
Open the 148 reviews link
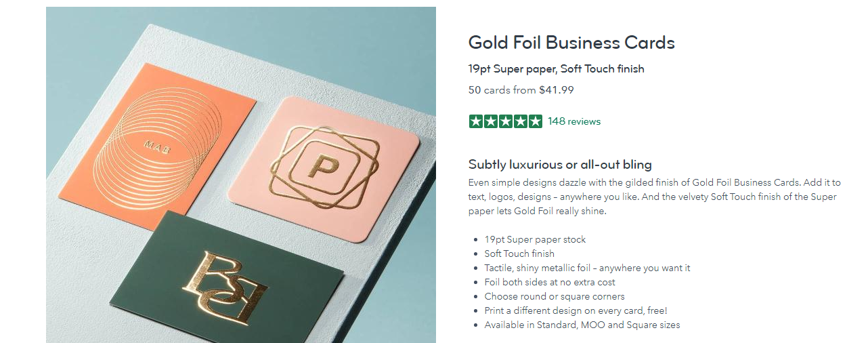point(574,122)
